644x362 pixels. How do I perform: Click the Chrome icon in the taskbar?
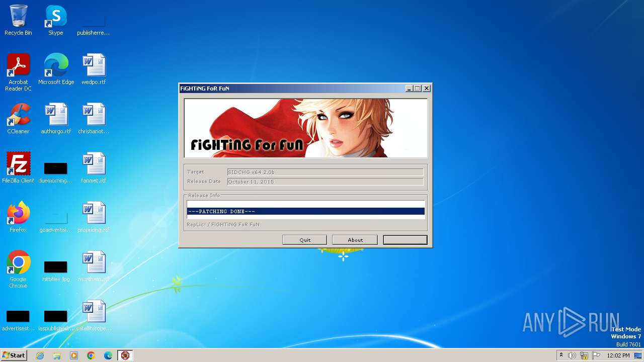coord(91,355)
